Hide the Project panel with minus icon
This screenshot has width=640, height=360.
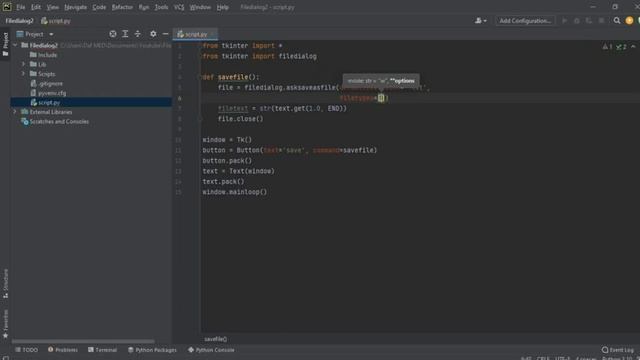(x=165, y=34)
